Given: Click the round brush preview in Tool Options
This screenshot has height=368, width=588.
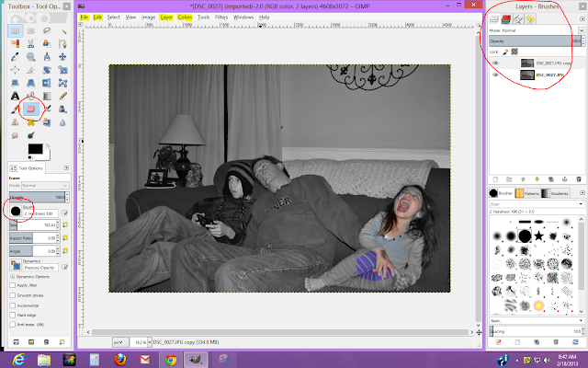Looking at the screenshot, I should 15,210.
